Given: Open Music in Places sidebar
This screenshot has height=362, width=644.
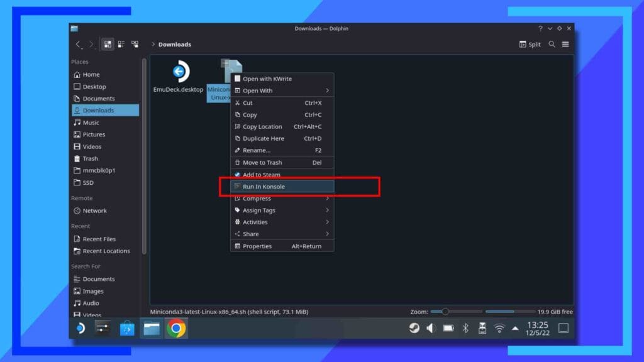Looking at the screenshot, I should point(106,123).
